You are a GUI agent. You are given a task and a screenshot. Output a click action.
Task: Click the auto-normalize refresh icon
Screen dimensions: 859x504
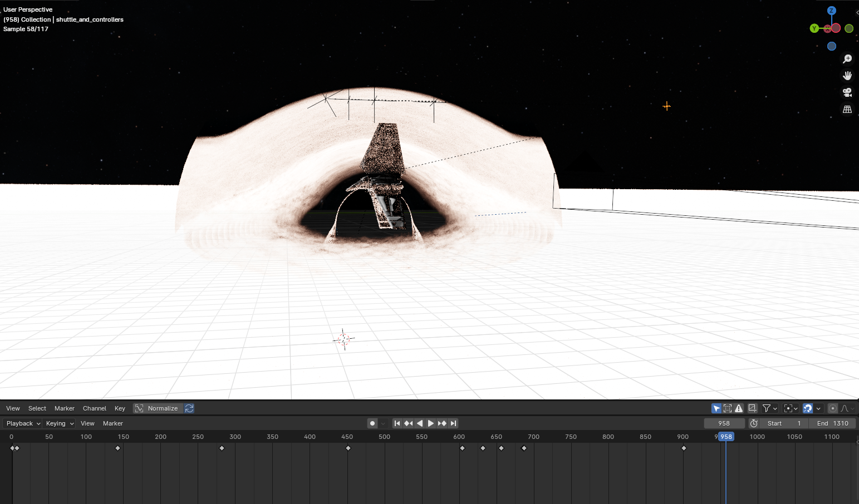(189, 408)
